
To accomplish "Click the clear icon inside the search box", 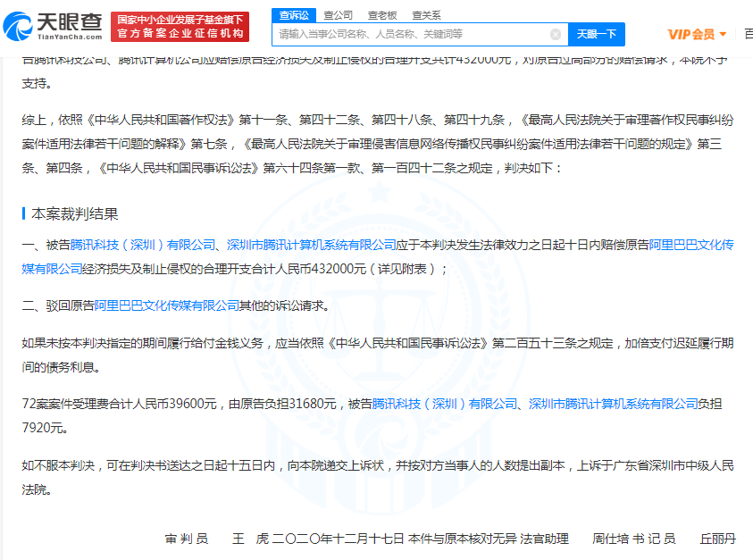I will (556, 34).
